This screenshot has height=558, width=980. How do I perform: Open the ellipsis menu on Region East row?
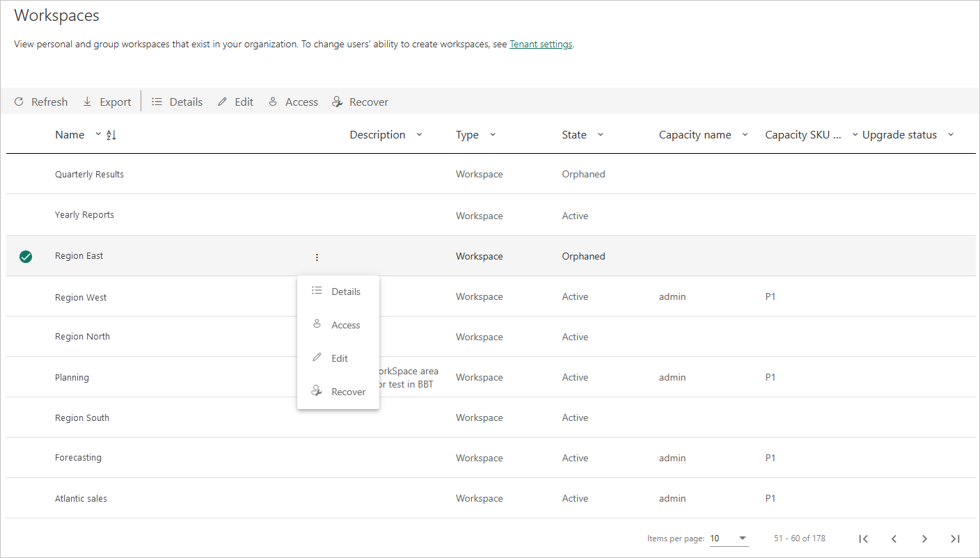pos(317,257)
